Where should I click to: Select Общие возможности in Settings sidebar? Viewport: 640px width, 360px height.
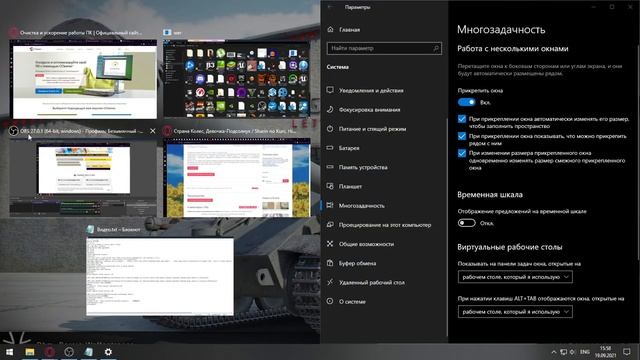366,244
